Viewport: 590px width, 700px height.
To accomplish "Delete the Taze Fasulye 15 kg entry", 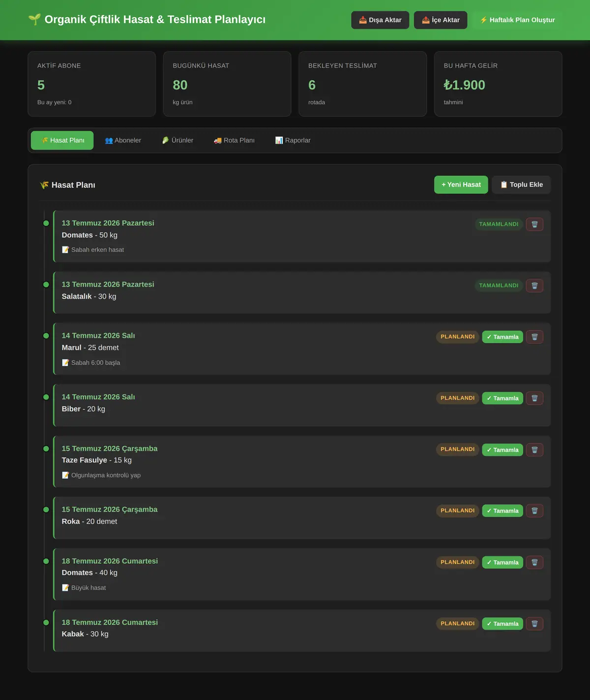I will pyautogui.click(x=534, y=450).
